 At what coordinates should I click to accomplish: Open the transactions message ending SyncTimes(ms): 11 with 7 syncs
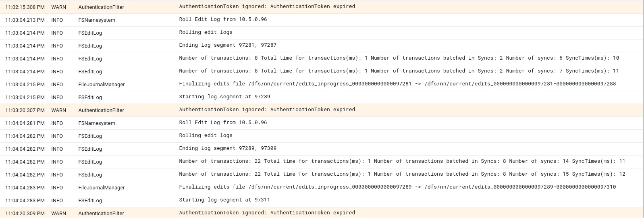[399, 71]
